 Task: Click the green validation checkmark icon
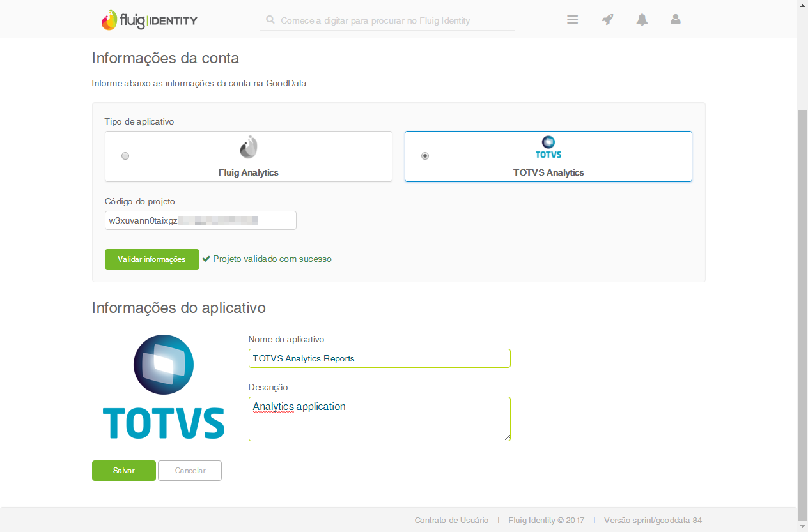click(206, 259)
